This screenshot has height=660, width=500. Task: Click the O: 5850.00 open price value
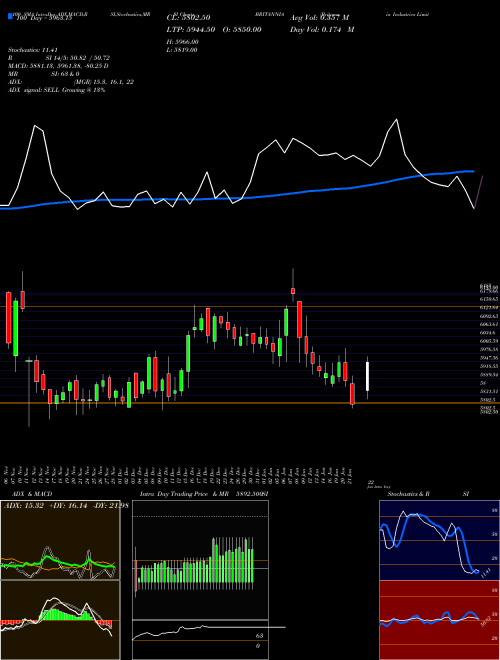pos(242,29)
